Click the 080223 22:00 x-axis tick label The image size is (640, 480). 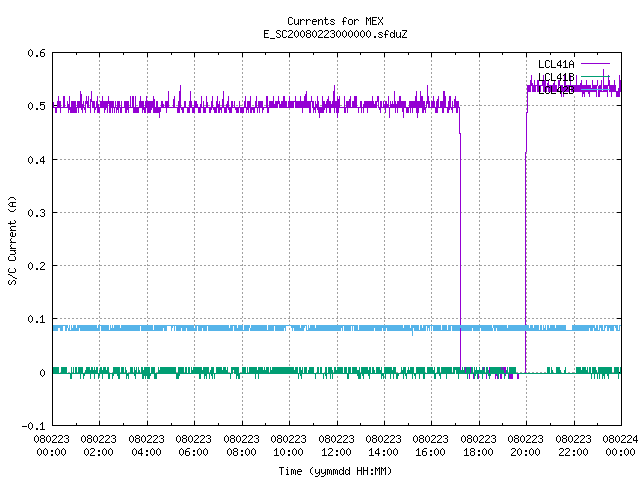point(573,446)
